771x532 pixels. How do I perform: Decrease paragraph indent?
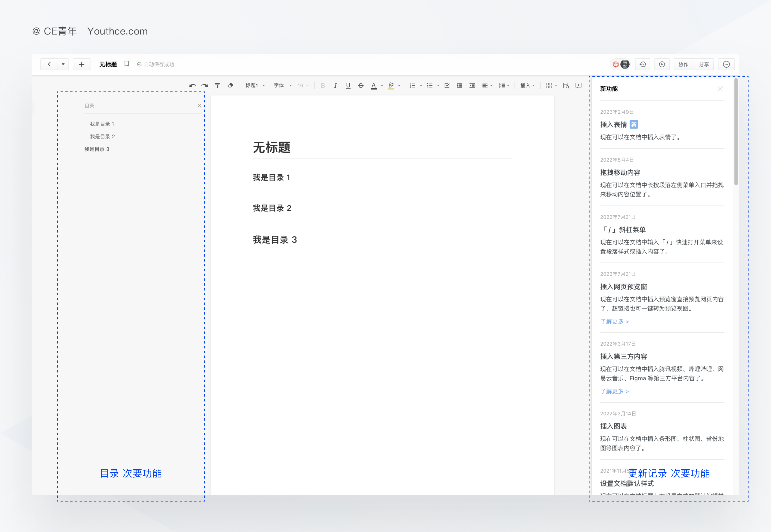[472, 86]
